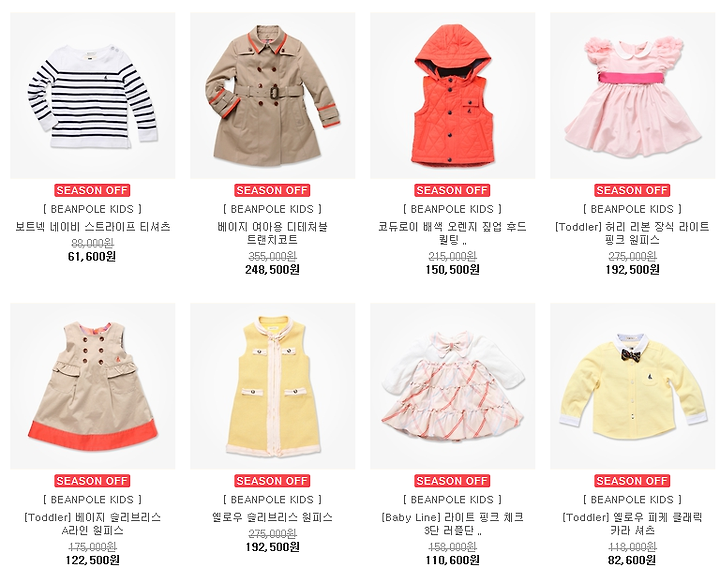Open the navy stripe boat-neck t-shirt image
The width and height of the screenshot is (720, 583).
[x=93, y=95]
